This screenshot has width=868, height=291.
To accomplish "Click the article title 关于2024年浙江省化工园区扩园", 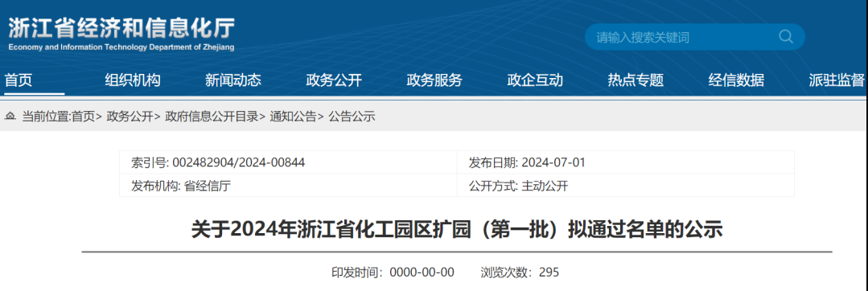I will point(457,230).
